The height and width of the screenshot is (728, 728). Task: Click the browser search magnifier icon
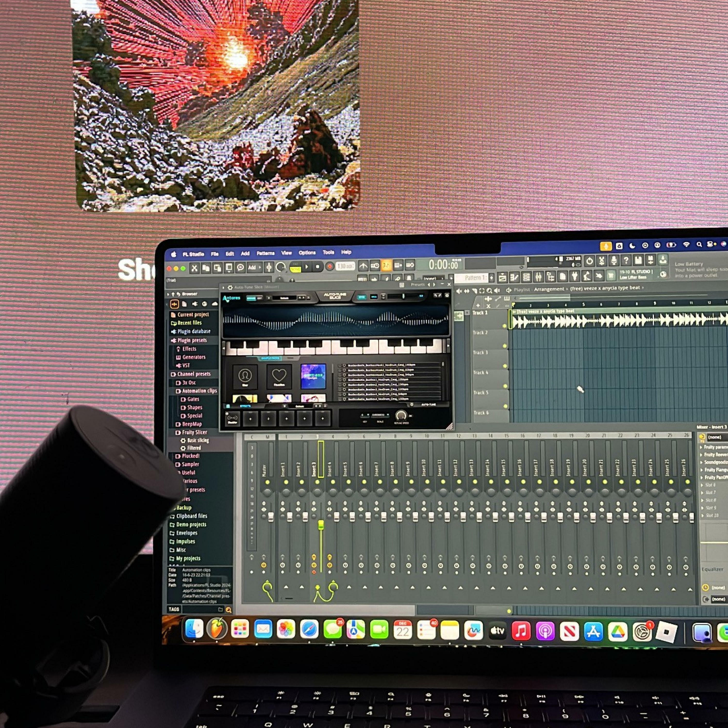(228, 610)
